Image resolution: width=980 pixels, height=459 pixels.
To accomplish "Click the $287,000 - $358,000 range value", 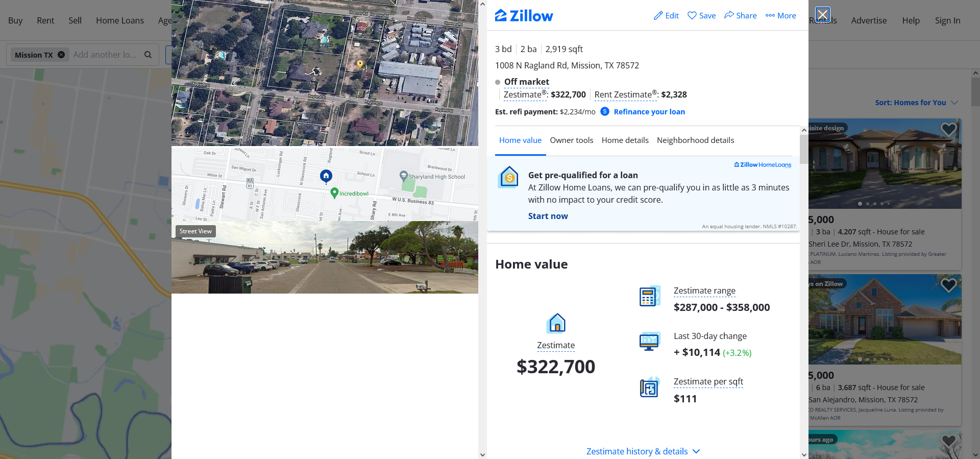I will pyautogui.click(x=722, y=307).
